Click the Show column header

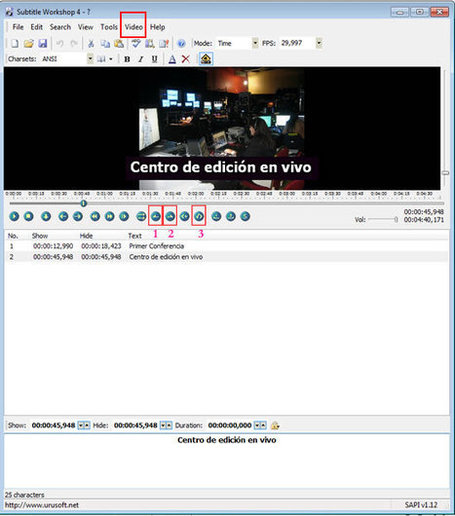click(x=40, y=236)
